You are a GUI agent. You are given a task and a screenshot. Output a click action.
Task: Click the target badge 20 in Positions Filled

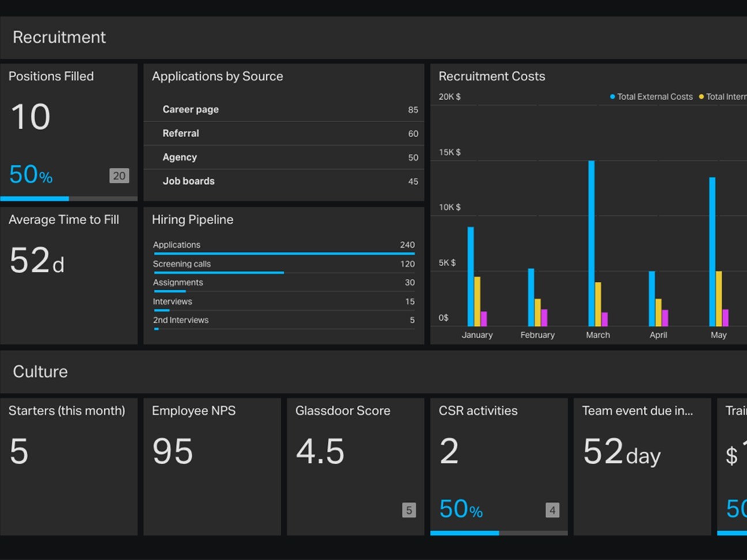point(119,176)
